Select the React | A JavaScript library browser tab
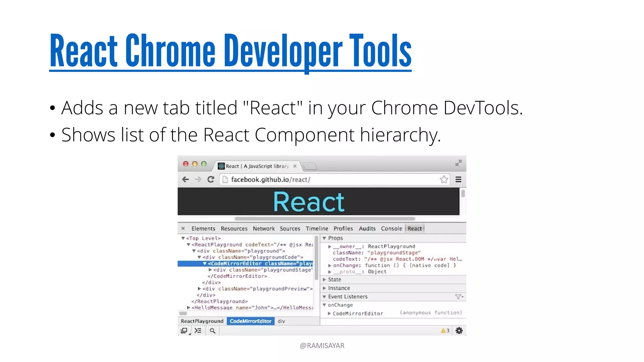 [x=257, y=166]
